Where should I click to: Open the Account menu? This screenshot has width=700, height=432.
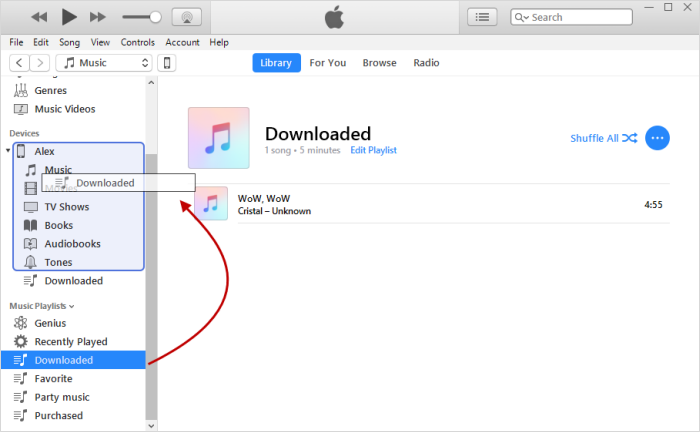pyautogui.click(x=182, y=42)
